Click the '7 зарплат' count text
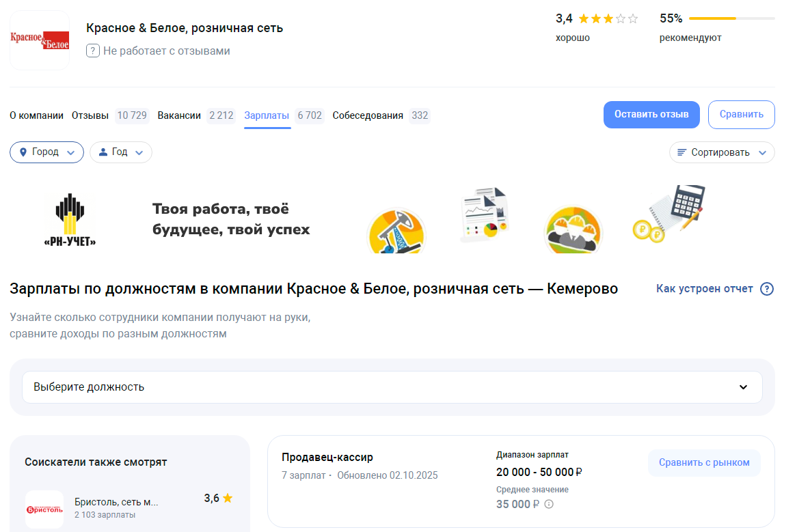Screen dimensions: 810x532 coord(303,475)
